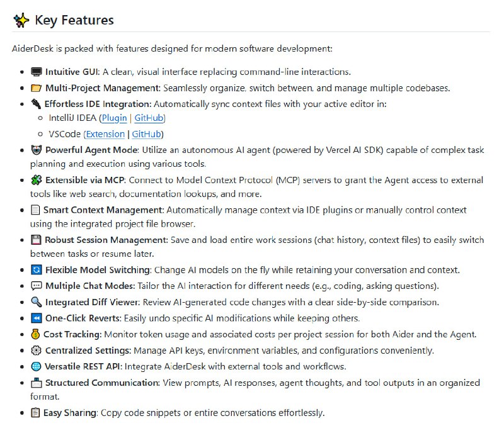Click the VSCode Extension link
This screenshot has width=504, height=433.
105,134
